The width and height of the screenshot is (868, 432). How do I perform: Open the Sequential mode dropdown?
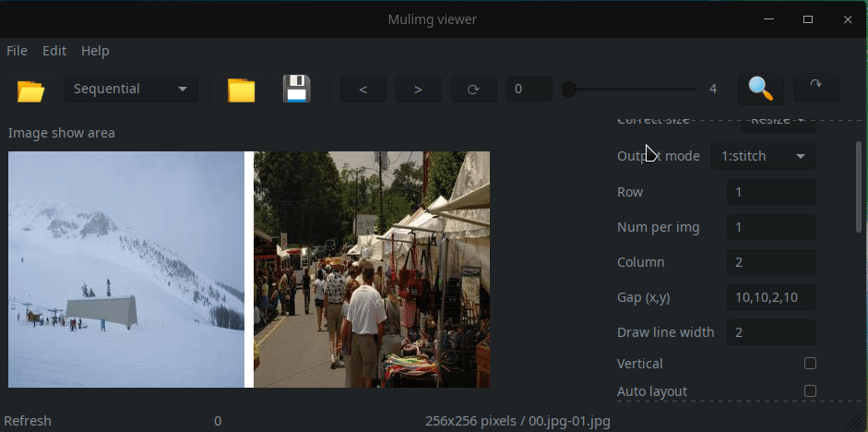[131, 90]
